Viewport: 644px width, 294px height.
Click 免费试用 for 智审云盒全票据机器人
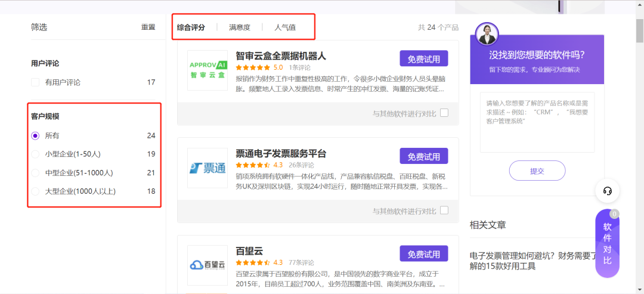(424, 58)
